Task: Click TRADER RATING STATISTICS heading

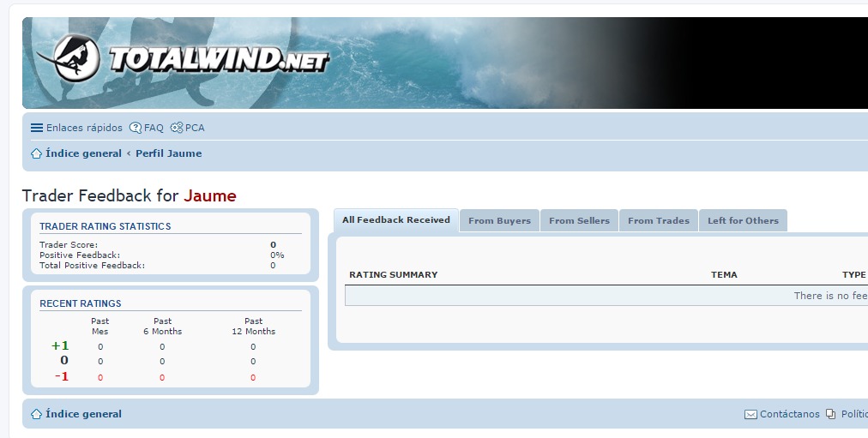Action: [x=105, y=226]
